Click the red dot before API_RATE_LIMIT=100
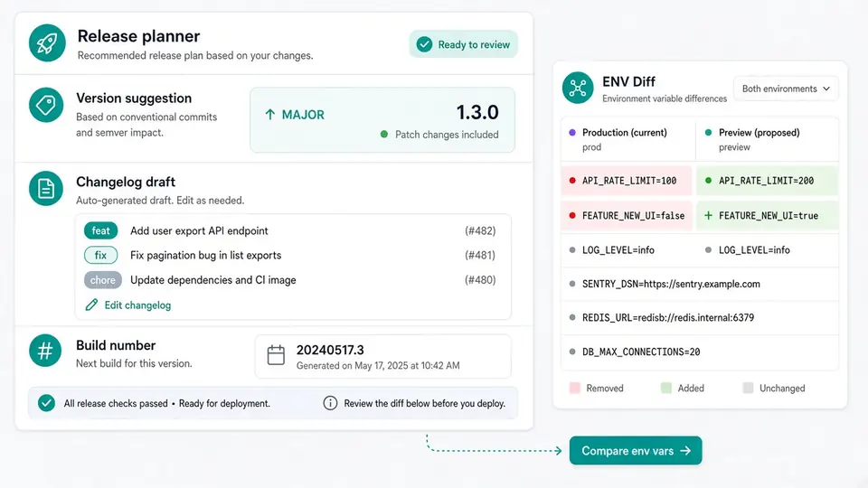The height and width of the screenshot is (488, 868). [572, 181]
